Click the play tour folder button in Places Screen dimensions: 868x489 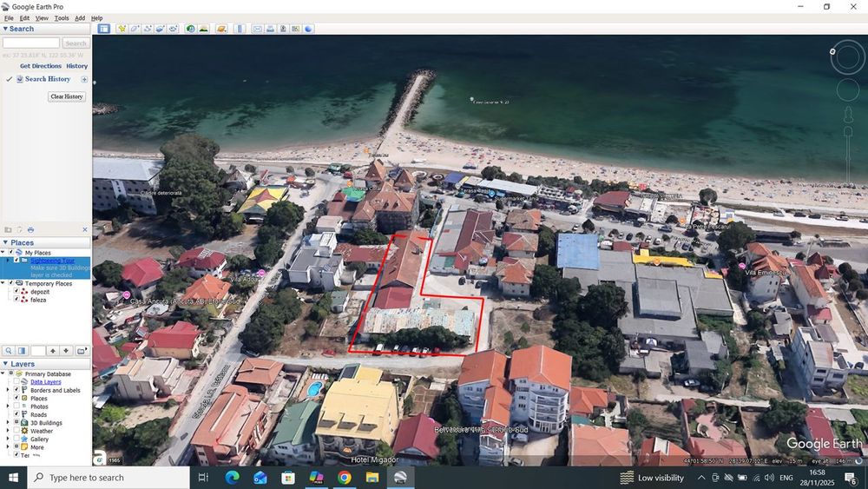[82, 351]
